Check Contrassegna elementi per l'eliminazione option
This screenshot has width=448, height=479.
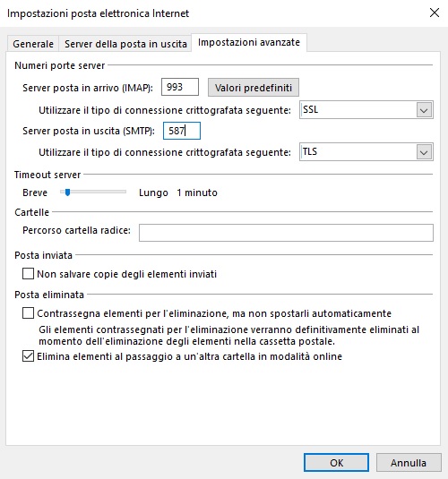pos(28,313)
